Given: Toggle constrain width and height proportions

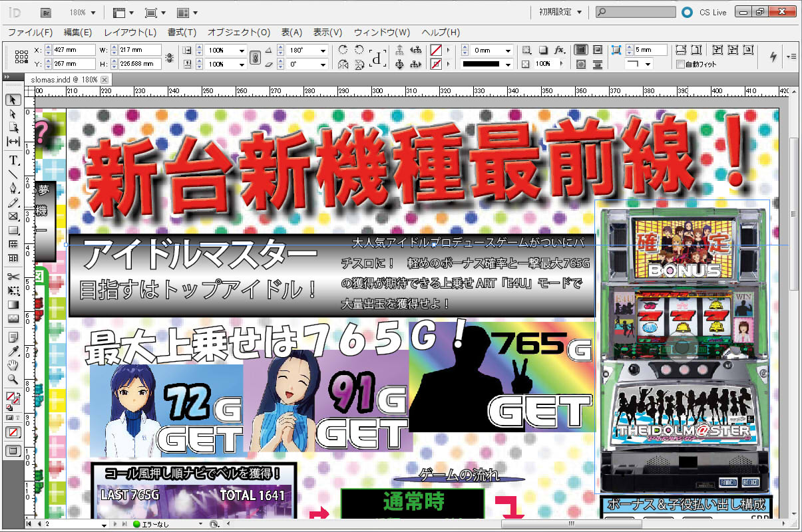Looking at the screenshot, I should point(168,57).
